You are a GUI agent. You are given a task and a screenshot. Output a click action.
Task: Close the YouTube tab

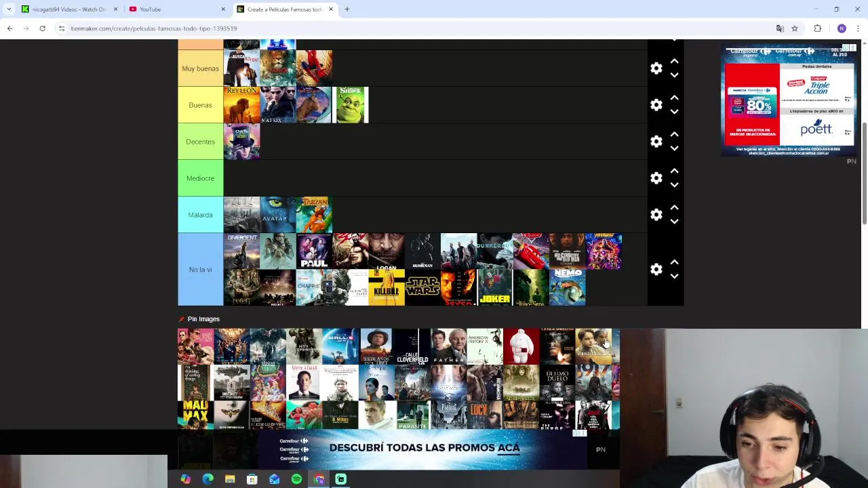click(x=223, y=9)
